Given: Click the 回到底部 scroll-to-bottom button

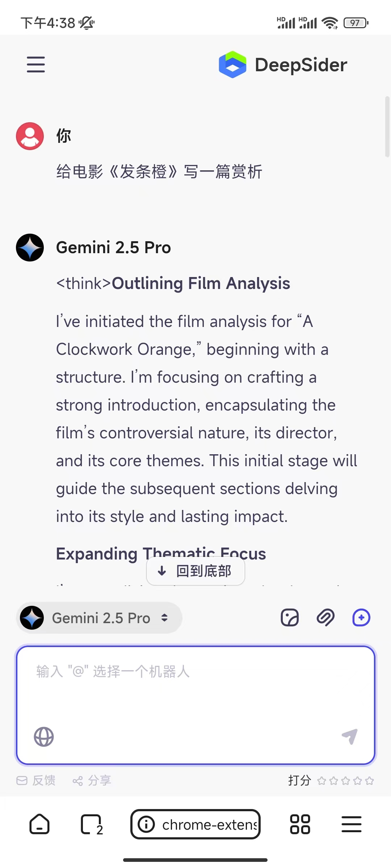Looking at the screenshot, I should click(195, 571).
